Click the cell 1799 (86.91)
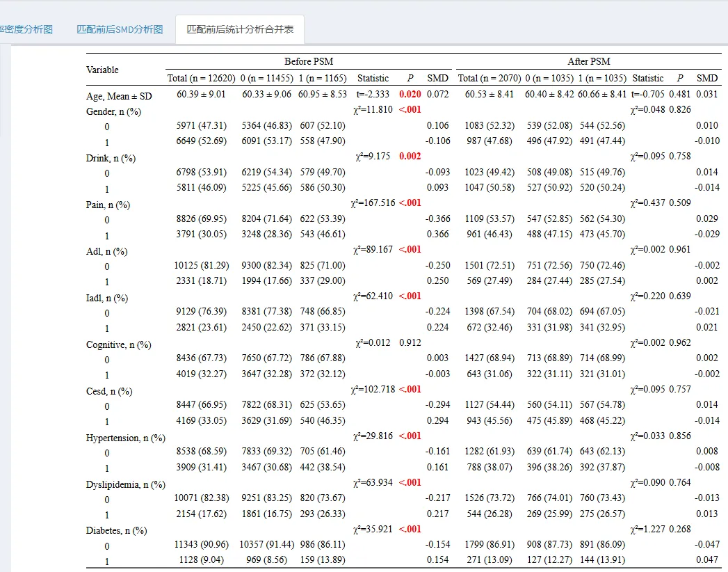728x572 pixels. 490,544
